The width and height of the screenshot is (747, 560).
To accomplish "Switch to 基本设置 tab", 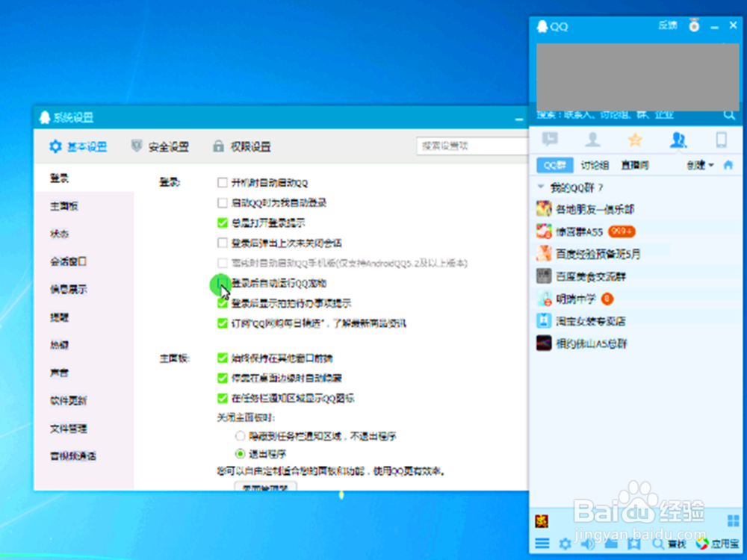I will click(x=78, y=146).
